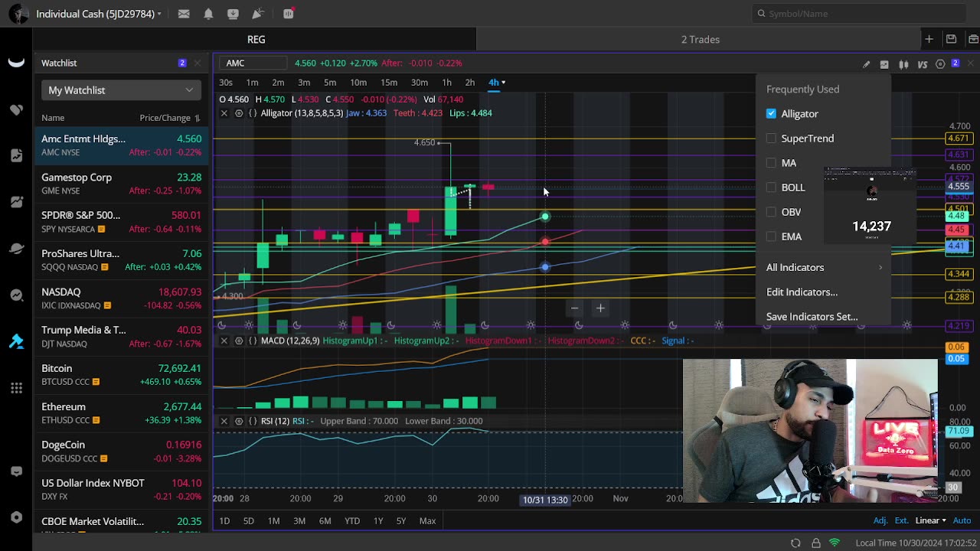980x551 pixels.
Task: Toggle the Adj. price adjustment option
Action: pyautogui.click(x=880, y=520)
